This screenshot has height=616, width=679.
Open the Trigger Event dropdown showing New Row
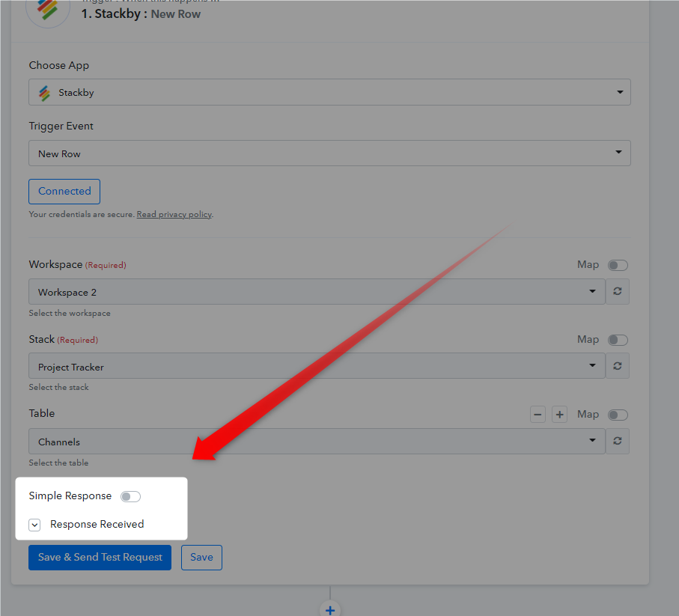pyautogui.click(x=329, y=153)
